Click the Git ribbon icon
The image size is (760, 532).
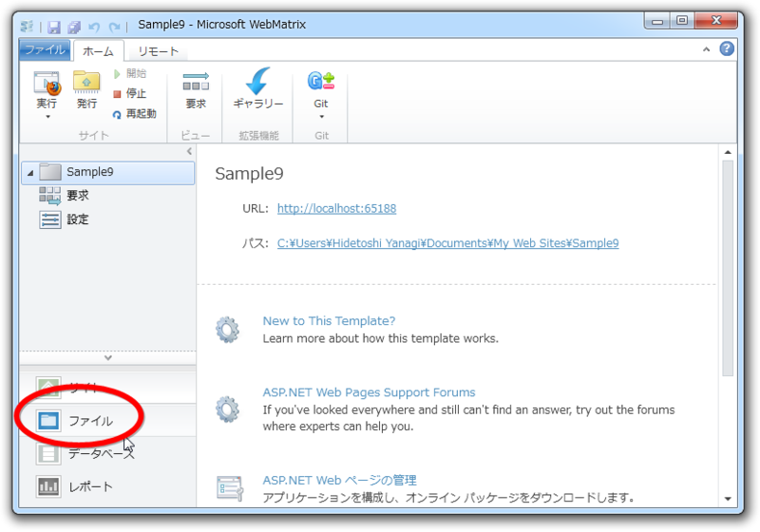pos(321,81)
